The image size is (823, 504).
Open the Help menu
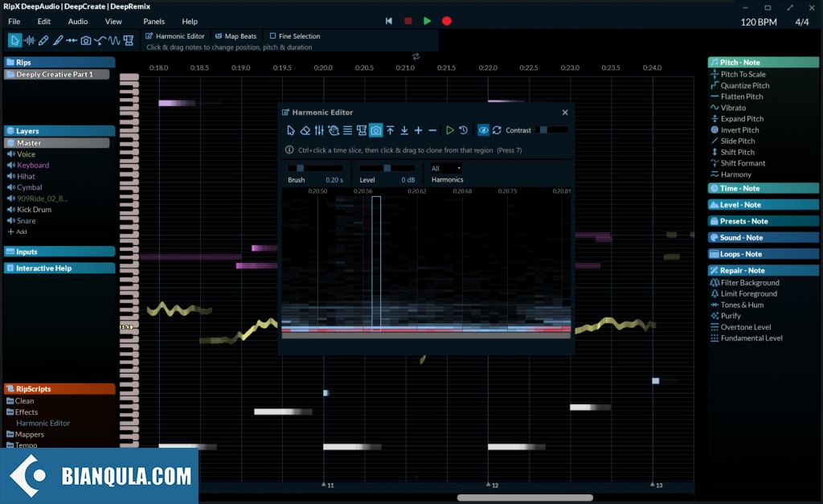[190, 22]
